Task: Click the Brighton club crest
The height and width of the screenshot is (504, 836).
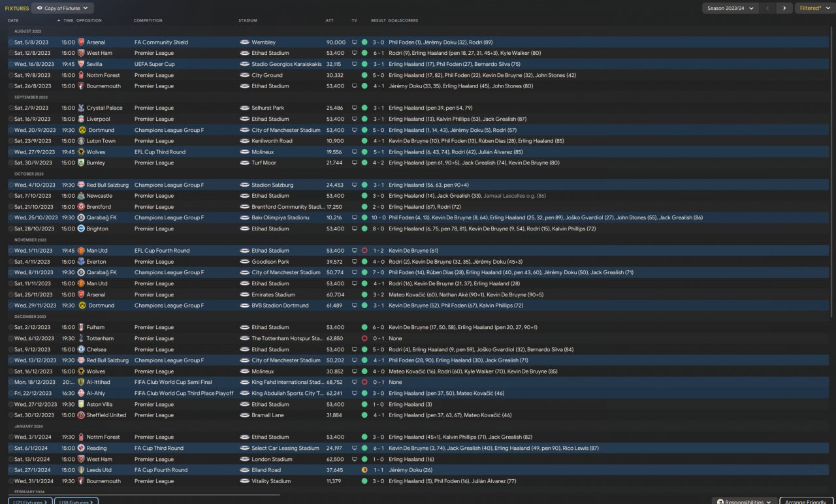Action: coord(81,228)
